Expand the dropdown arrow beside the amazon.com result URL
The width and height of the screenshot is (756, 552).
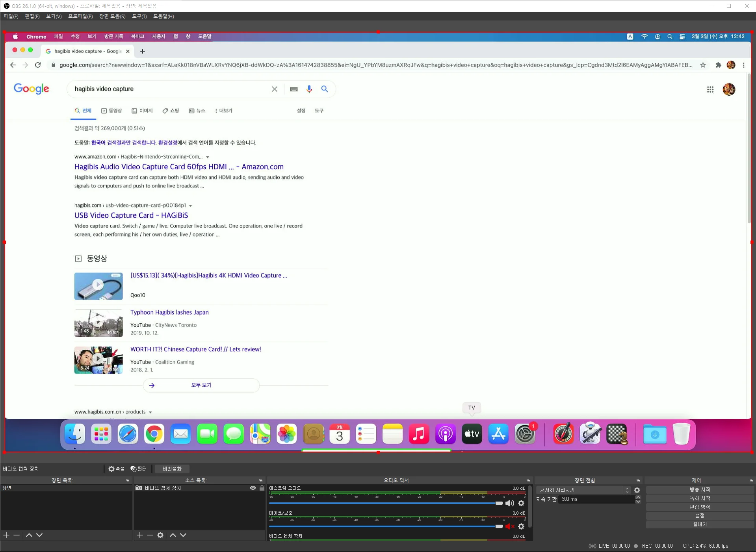208,157
